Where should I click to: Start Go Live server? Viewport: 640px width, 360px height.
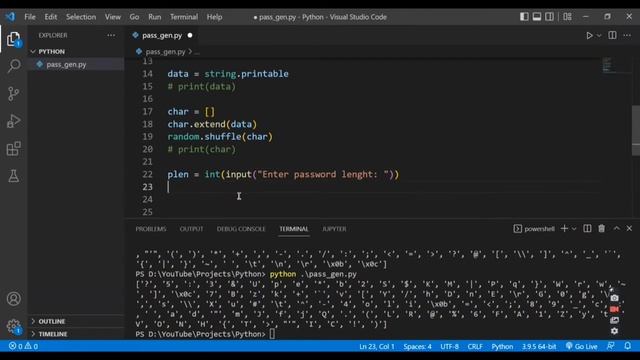coord(581,347)
